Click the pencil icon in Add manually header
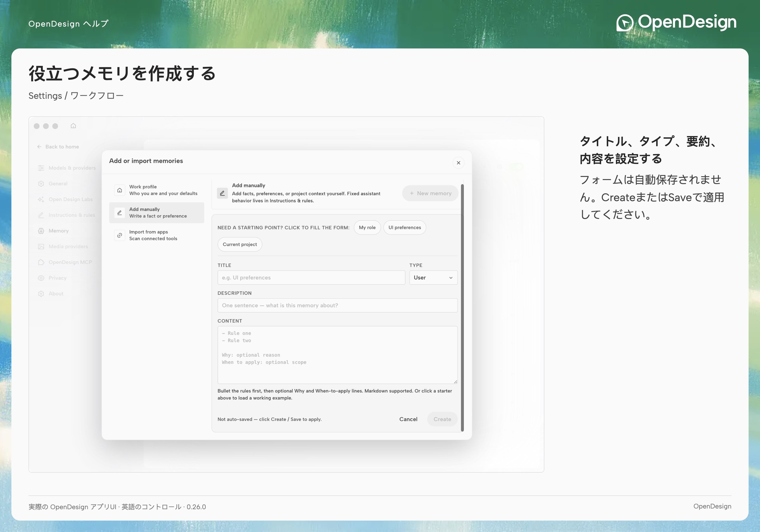Image resolution: width=760 pixels, height=532 pixels. point(223,193)
